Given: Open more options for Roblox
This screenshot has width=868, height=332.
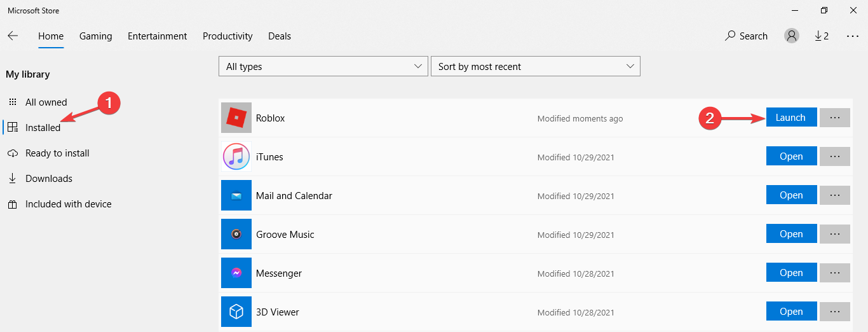Looking at the screenshot, I should (835, 118).
